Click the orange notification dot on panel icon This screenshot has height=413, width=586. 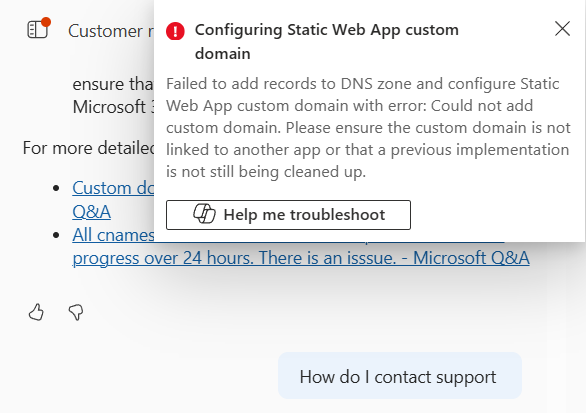tap(46, 22)
